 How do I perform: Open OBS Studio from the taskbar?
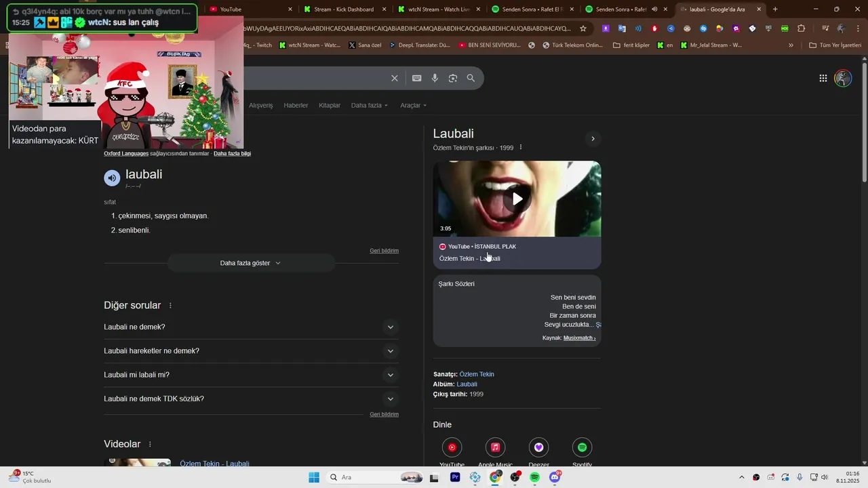[515, 477]
